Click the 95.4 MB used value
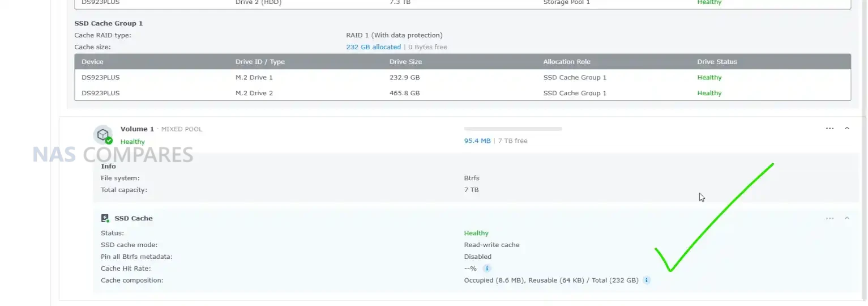 [x=477, y=141]
